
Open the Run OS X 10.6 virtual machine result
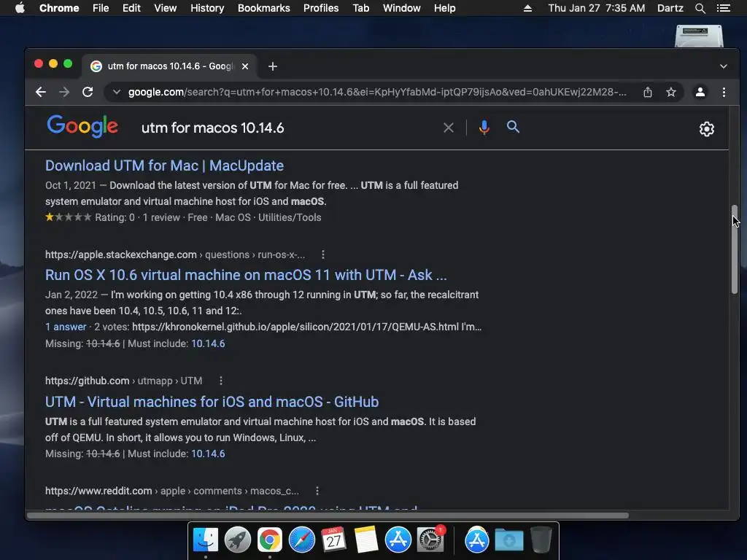coord(246,275)
